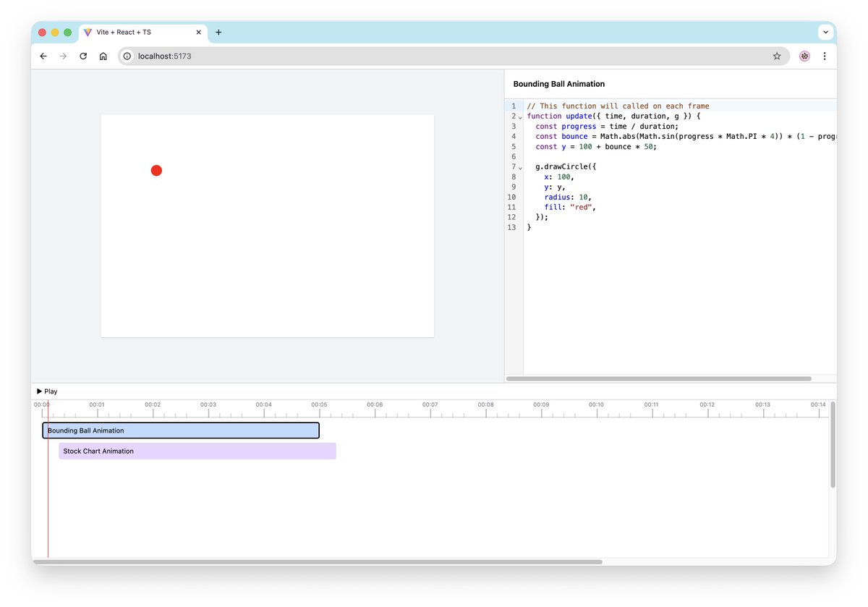
Task: Start playback with the Play button
Action: [x=47, y=391]
